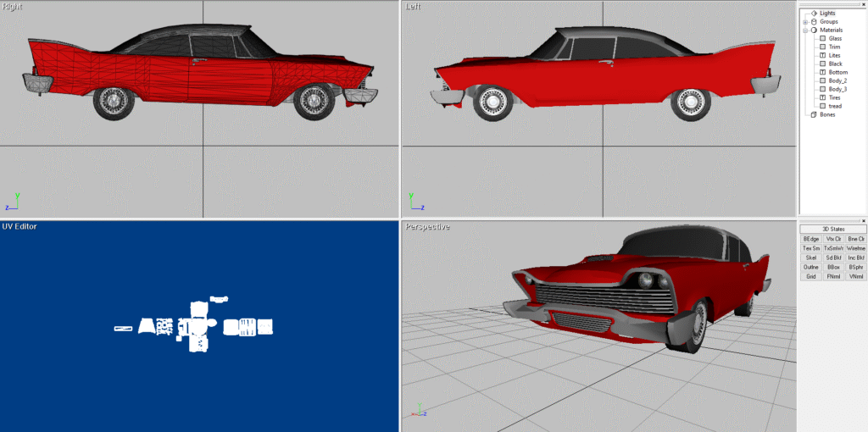Click the Bones node icon

pos(815,114)
